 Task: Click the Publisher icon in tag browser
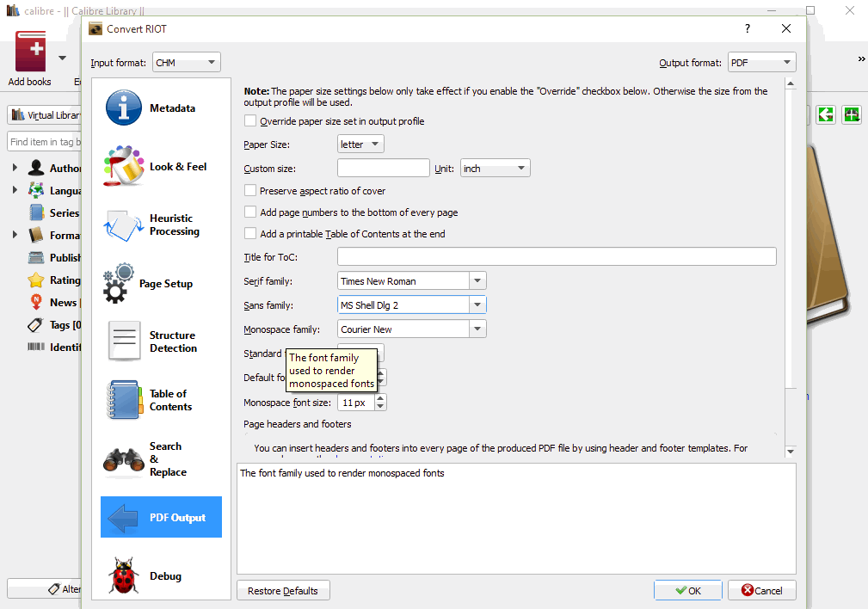36,257
